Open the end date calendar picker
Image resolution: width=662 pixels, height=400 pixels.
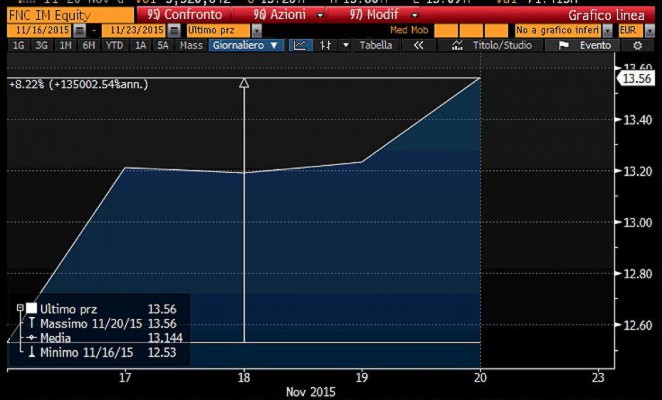tap(172, 31)
